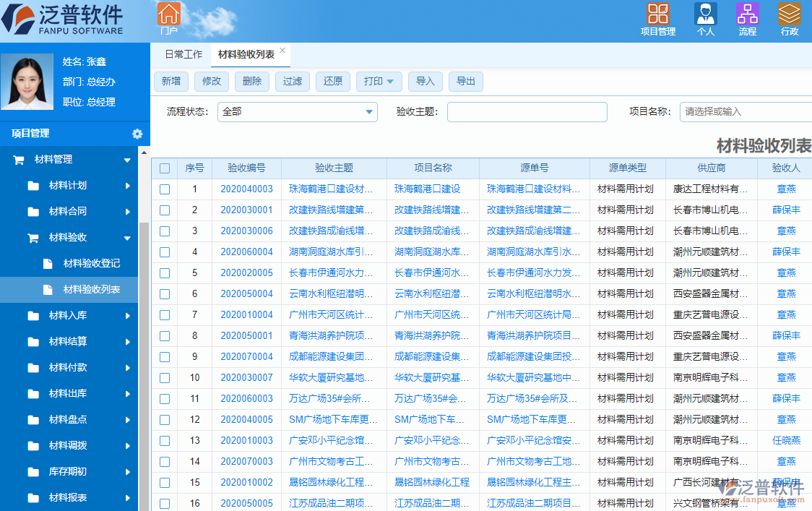Open the sidebar settings gear icon
This screenshot has height=511, width=812.
pos(137,134)
